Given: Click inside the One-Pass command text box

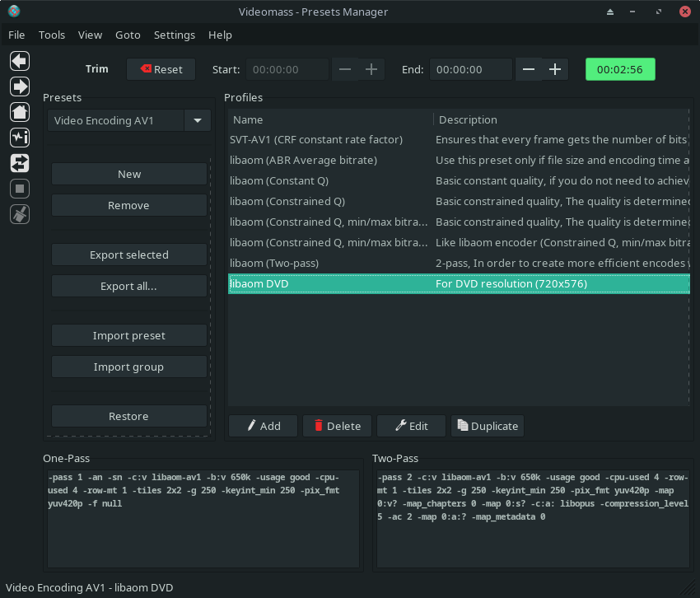Looking at the screenshot, I should click(x=203, y=518).
